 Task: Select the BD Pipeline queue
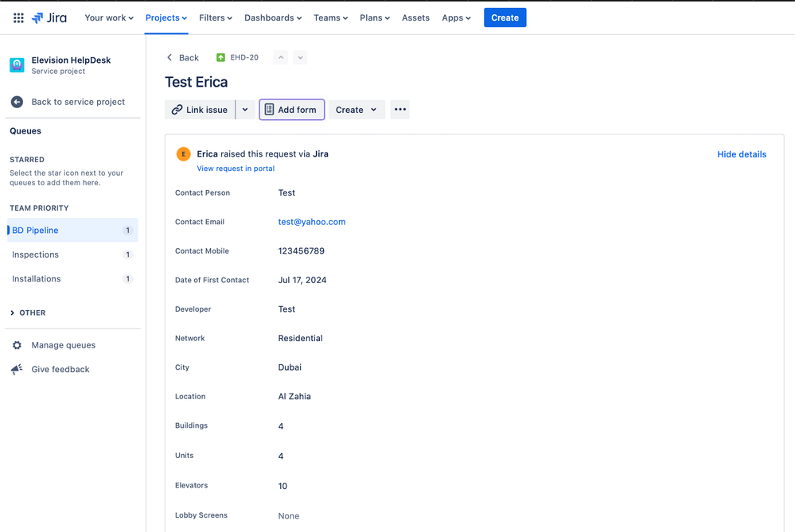click(72, 230)
